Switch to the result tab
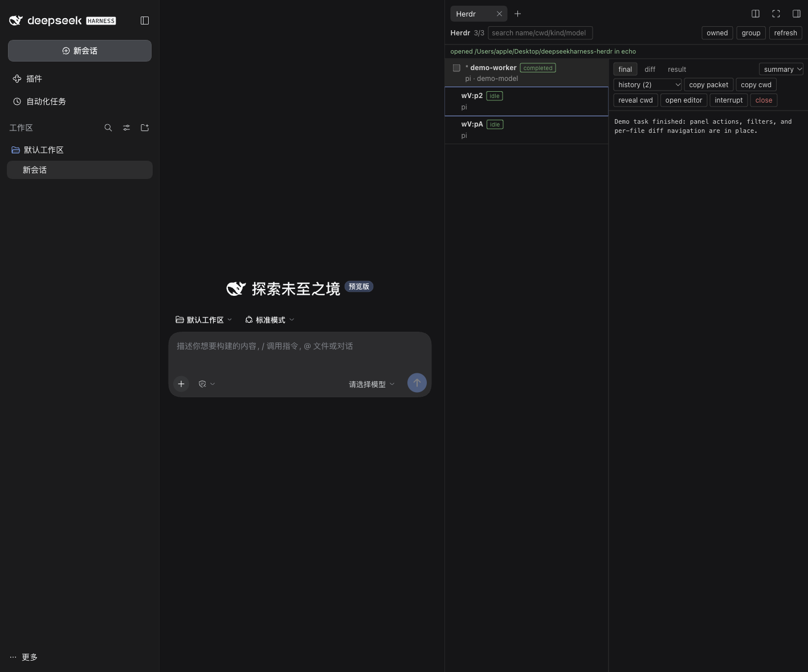This screenshot has width=808, height=672. point(677,69)
